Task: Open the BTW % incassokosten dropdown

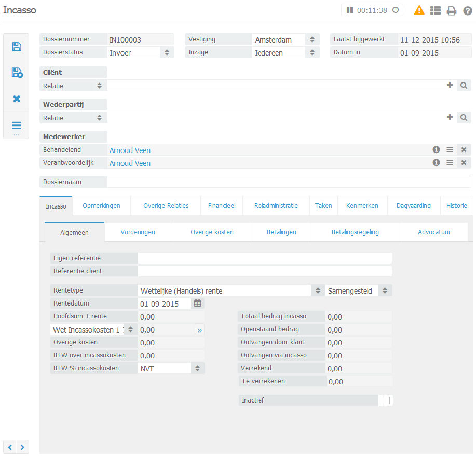Action: [171, 368]
